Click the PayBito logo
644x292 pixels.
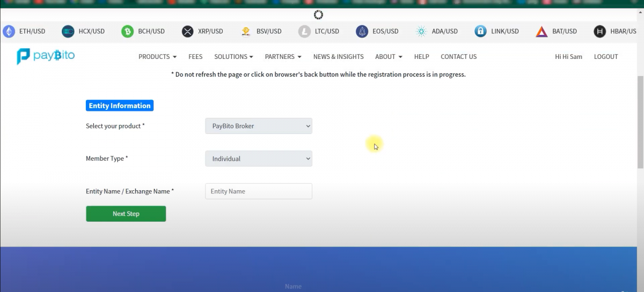46,56
